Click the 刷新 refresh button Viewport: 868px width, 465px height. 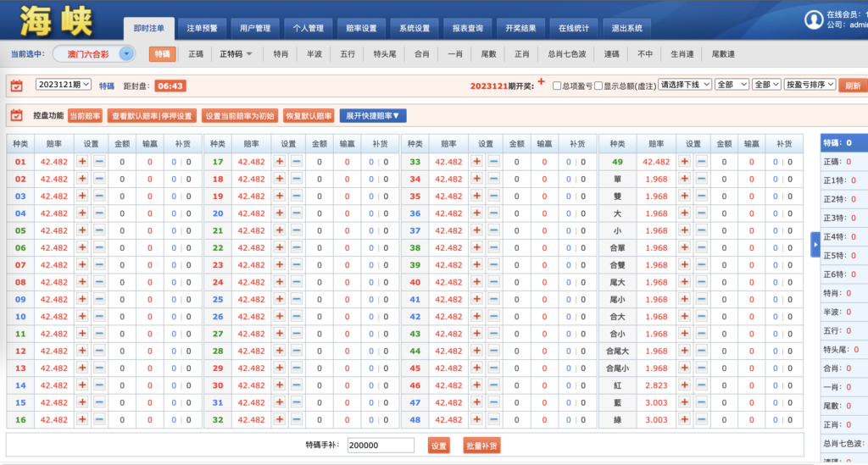pos(853,86)
